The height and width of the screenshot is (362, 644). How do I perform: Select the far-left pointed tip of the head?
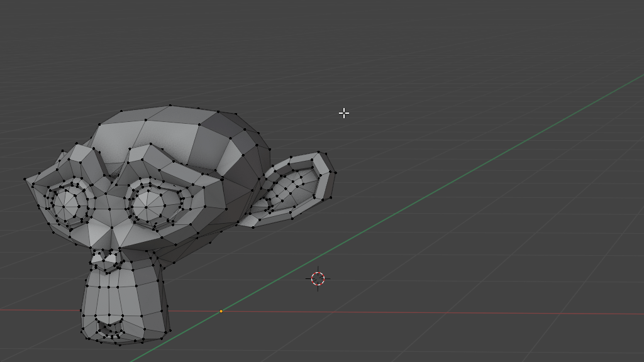[x=25, y=179]
